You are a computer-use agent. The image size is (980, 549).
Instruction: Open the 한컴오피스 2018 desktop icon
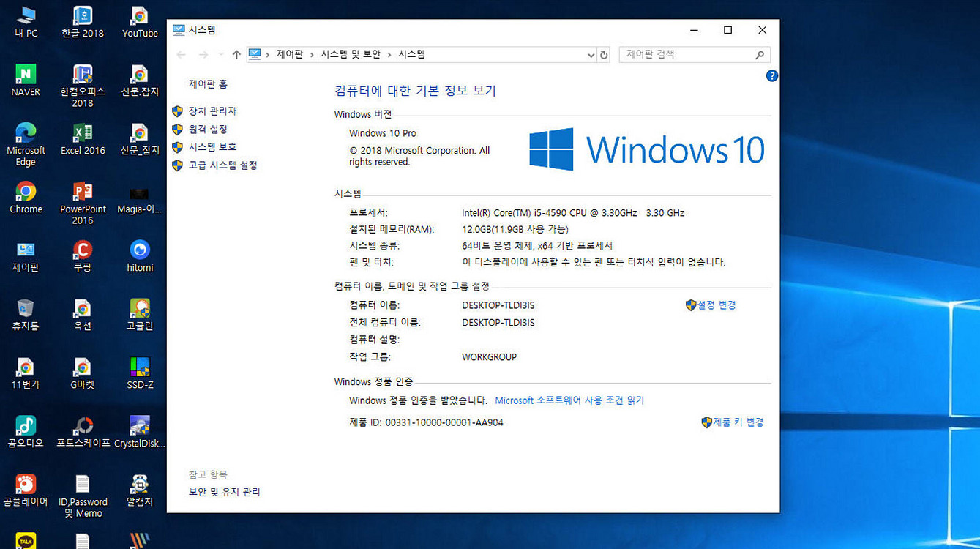83,86
